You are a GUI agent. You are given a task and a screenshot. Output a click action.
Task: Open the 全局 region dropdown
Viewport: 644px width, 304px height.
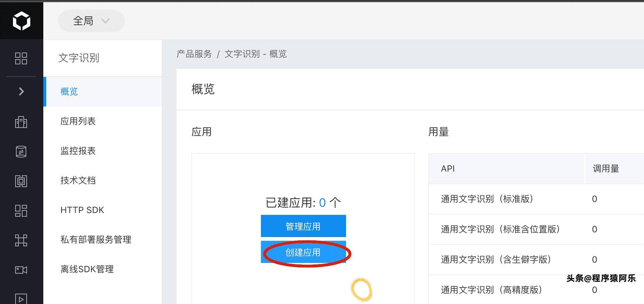point(91,21)
